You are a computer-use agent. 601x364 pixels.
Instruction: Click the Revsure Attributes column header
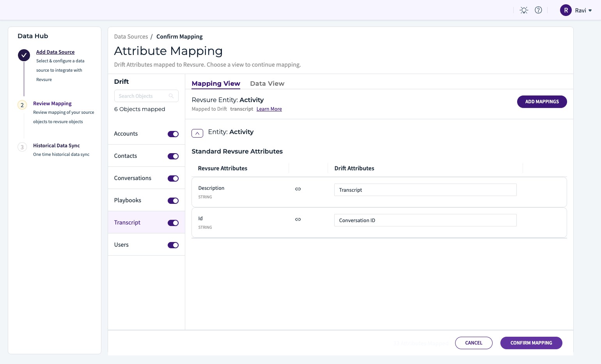[x=223, y=168]
